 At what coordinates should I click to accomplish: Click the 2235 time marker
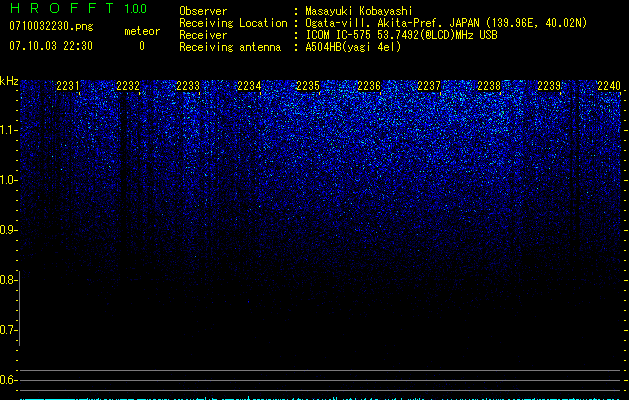click(x=308, y=85)
